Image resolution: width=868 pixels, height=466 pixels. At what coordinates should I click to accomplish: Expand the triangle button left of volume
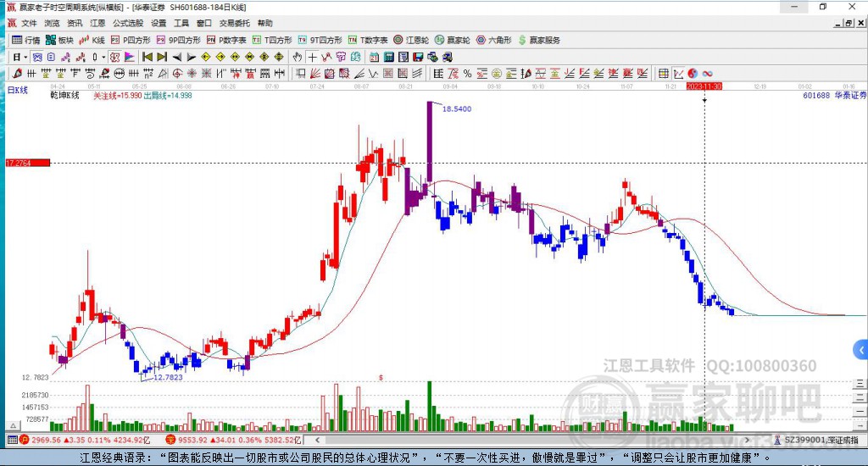tap(14, 425)
